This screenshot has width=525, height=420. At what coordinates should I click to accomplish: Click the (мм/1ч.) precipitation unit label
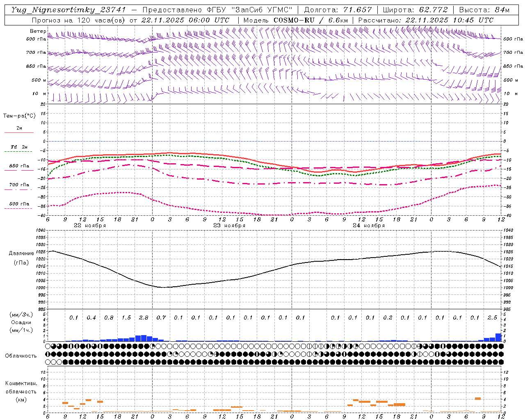(21, 330)
